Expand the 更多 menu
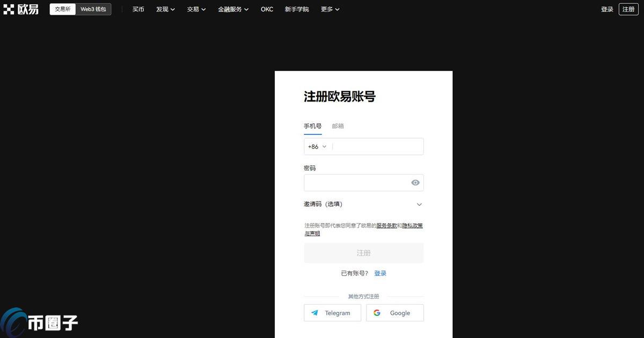This screenshot has width=644, height=338. pyautogui.click(x=330, y=9)
